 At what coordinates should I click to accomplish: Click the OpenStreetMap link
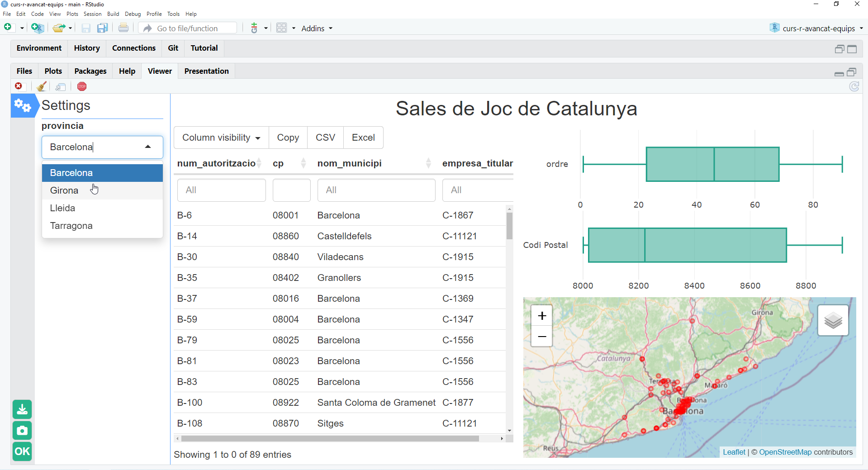(785, 452)
